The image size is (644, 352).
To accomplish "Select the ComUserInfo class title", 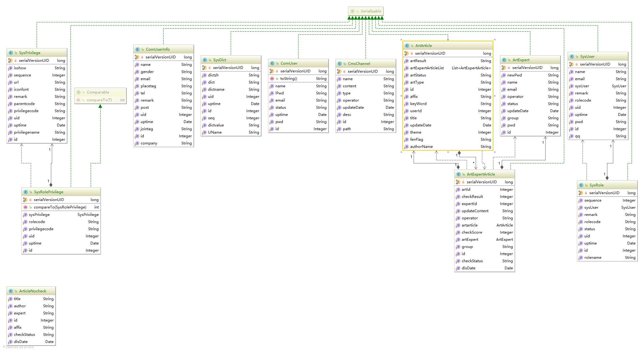I will click(158, 49).
